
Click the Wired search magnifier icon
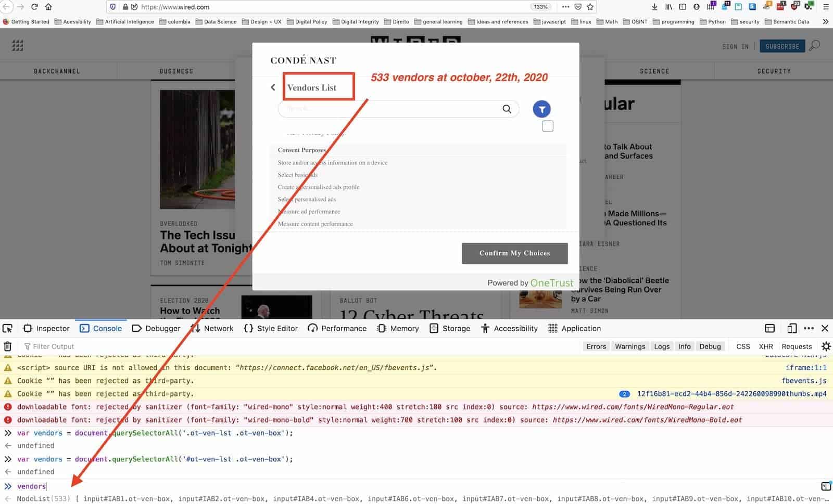point(815,45)
